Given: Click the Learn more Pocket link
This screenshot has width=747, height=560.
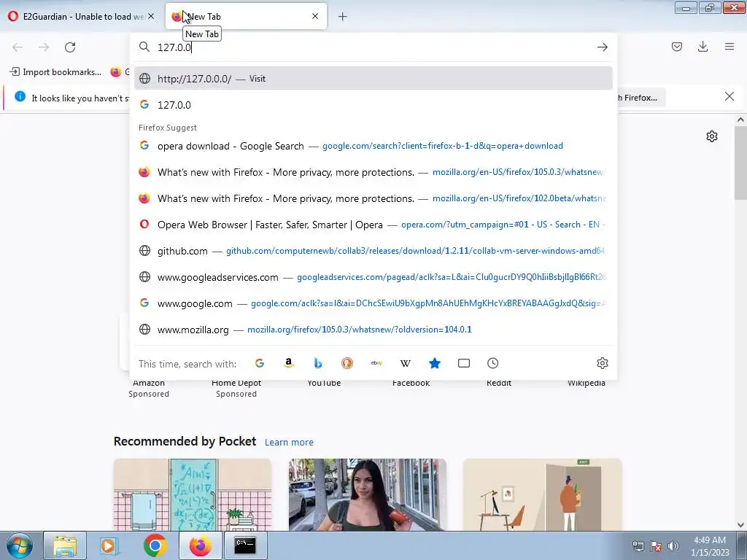Looking at the screenshot, I should (x=289, y=443).
